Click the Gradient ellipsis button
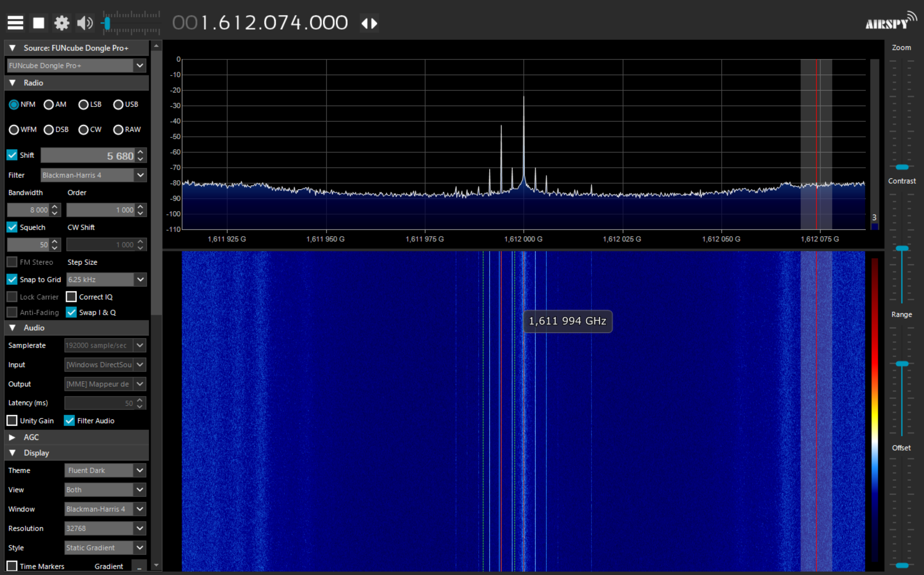This screenshot has height=575, width=924. [x=139, y=567]
